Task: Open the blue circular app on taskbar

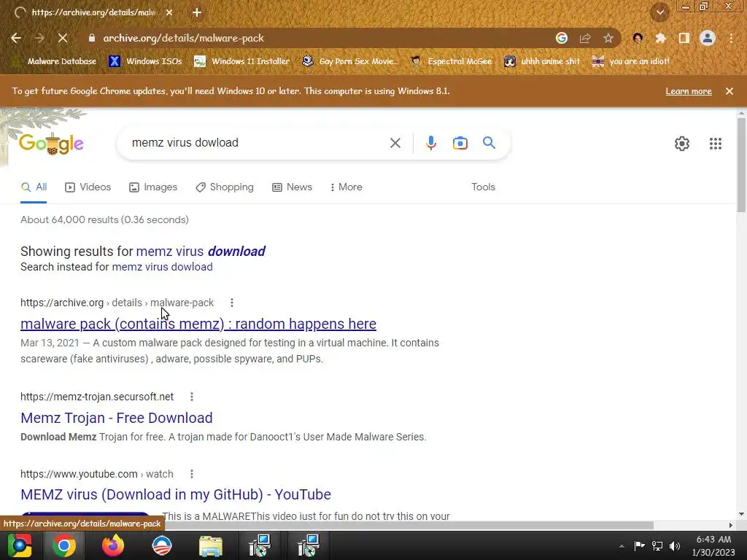Action: tap(162, 545)
